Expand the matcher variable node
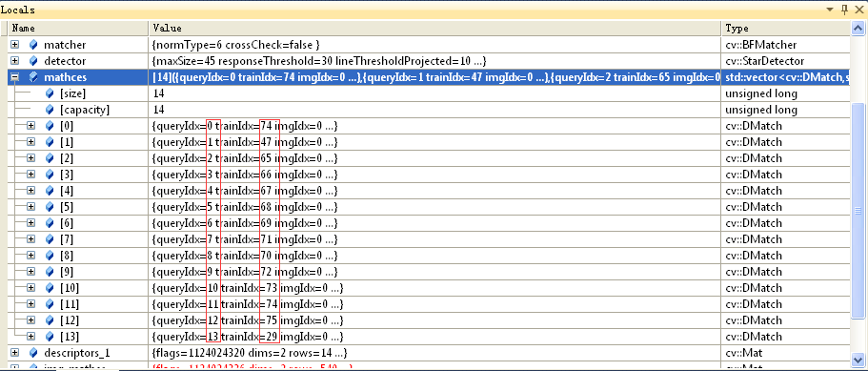868x371 pixels. tap(14, 44)
